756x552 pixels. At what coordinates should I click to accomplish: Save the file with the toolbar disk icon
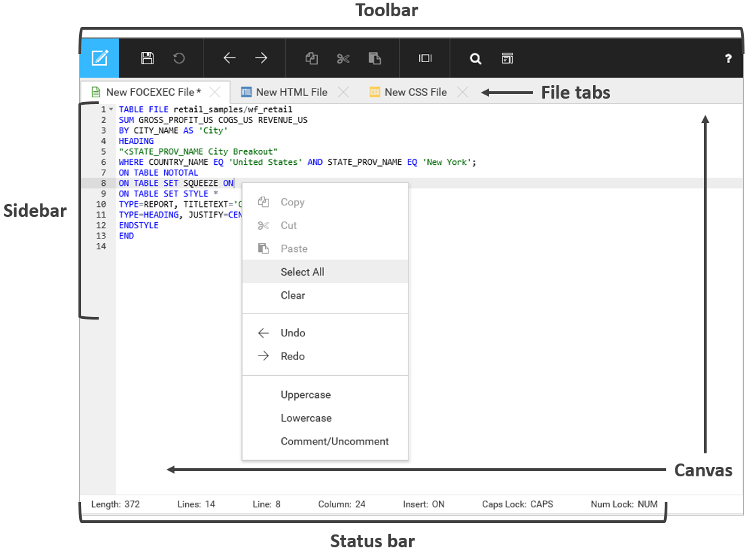pos(147,58)
